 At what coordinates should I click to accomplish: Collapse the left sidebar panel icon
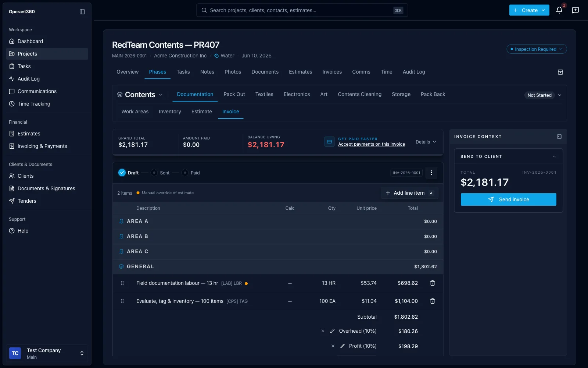tap(82, 12)
